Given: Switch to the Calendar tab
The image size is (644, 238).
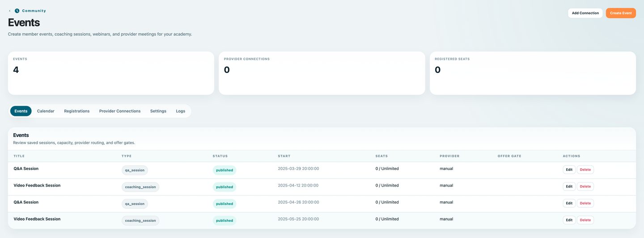Looking at the screenshot, I should coord(46,111).
